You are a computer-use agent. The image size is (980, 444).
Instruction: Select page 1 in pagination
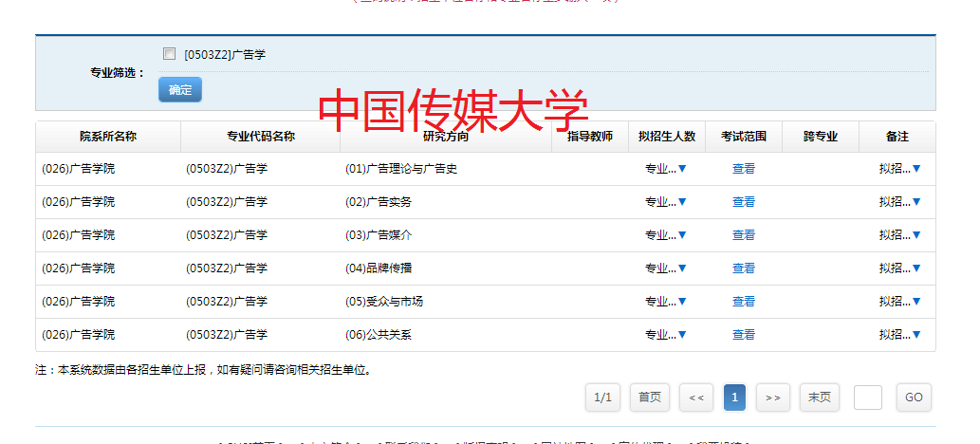(x=734, y=398)
